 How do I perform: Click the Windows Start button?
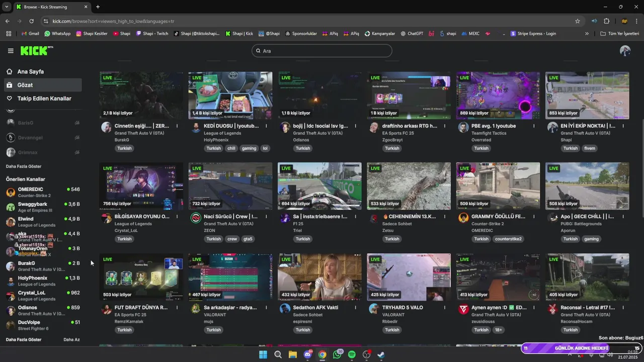(263, 354)
